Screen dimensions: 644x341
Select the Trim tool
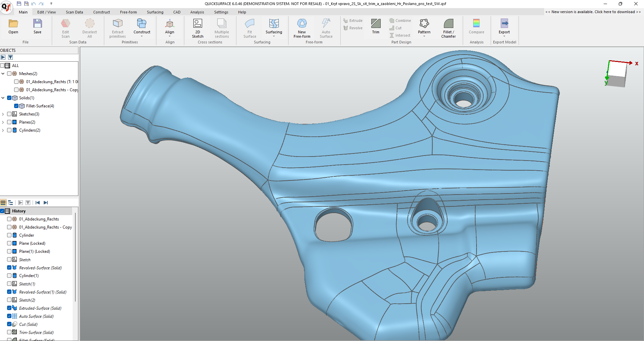pos(376,27)
